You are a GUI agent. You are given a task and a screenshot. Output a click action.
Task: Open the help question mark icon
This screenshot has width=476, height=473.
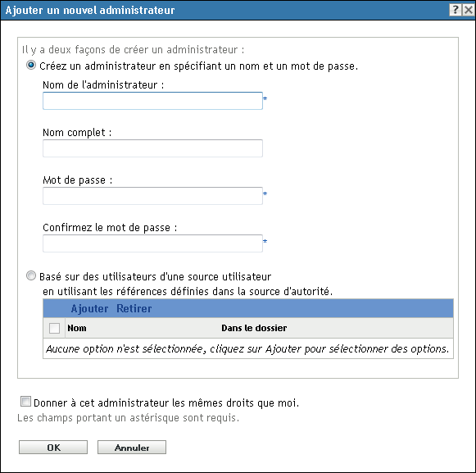pyautogui.click(x=456, y=10)
